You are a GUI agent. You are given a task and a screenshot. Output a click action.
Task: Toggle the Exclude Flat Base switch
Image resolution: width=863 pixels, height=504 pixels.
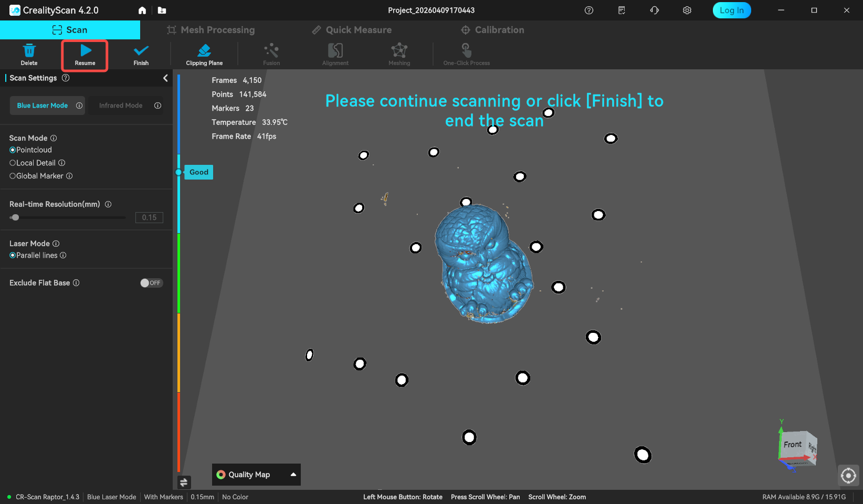coord(151,283)
